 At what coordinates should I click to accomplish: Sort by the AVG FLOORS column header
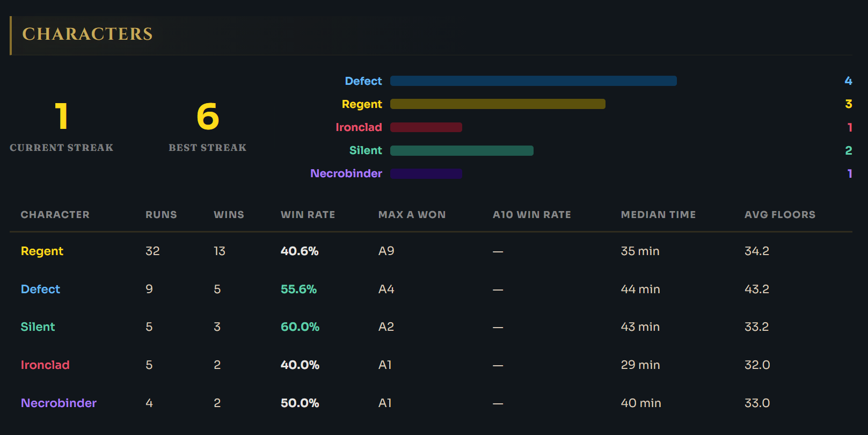point(780,215)
